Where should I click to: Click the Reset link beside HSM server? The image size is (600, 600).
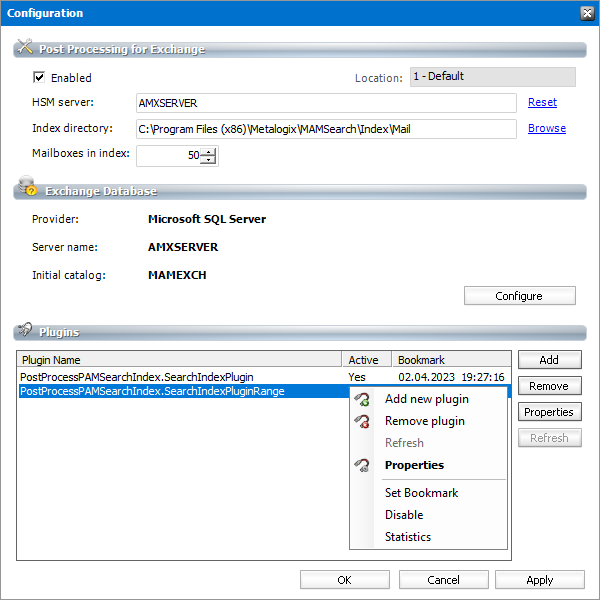coord(542,103)
